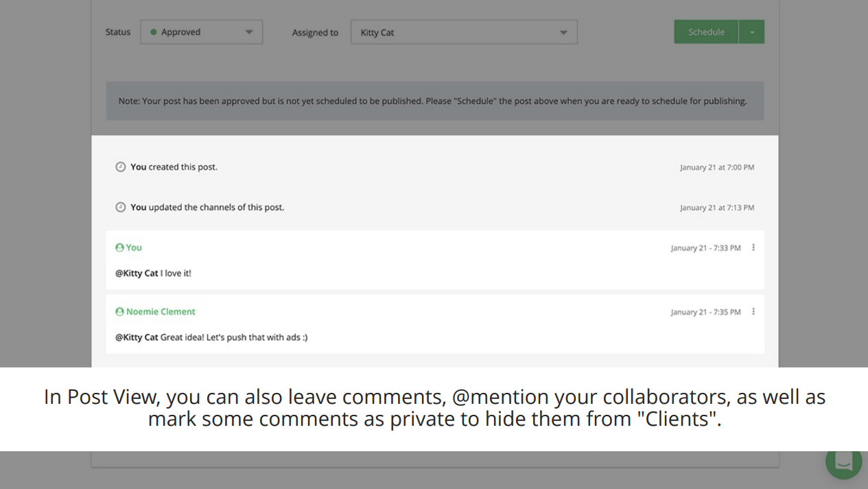Click clock icon beside "You created this post"
868x489 pixels.
[x=121, y=167]
